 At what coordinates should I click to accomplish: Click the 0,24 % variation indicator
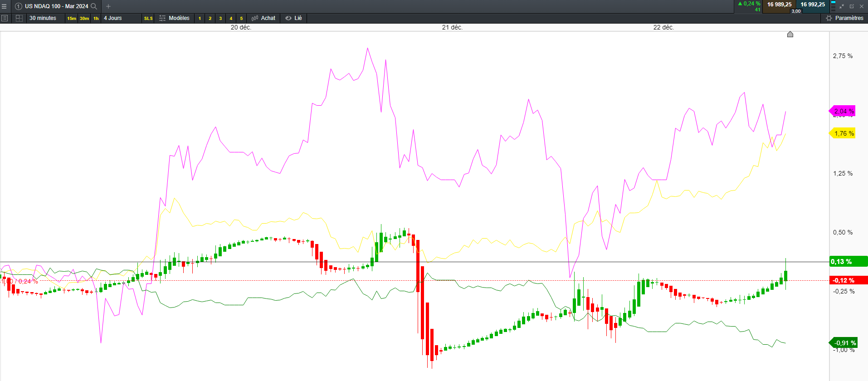point(749,4)
